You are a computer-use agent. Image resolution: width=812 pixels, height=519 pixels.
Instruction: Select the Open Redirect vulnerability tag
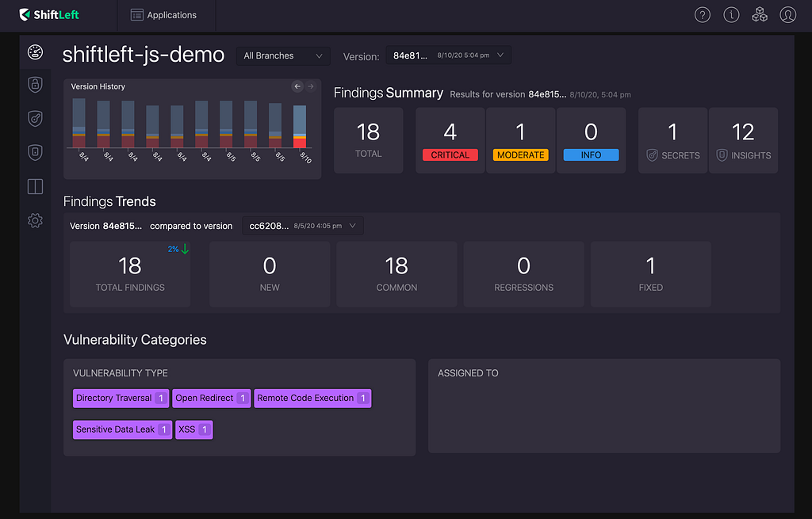(211, 398)
